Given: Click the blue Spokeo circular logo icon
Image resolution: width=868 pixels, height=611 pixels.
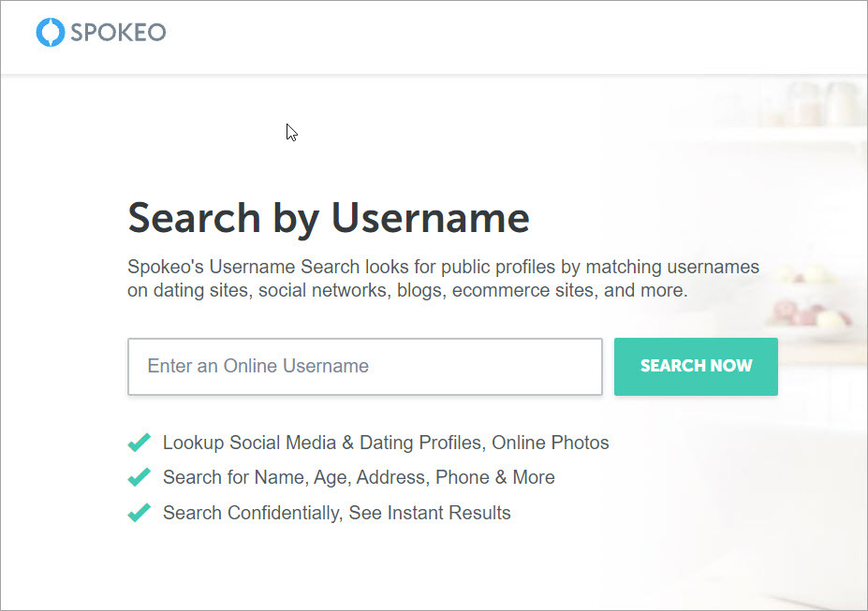Looking at the screenshot, I should click(51, 32).
